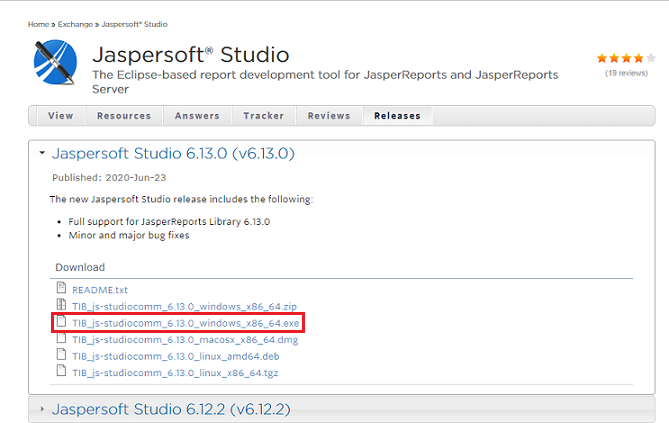Download TIB_js-studiocomm_6.13.0_linux_x86_64.tgz
The height and width of the screenshot is (423, 669).
(175, 373)
